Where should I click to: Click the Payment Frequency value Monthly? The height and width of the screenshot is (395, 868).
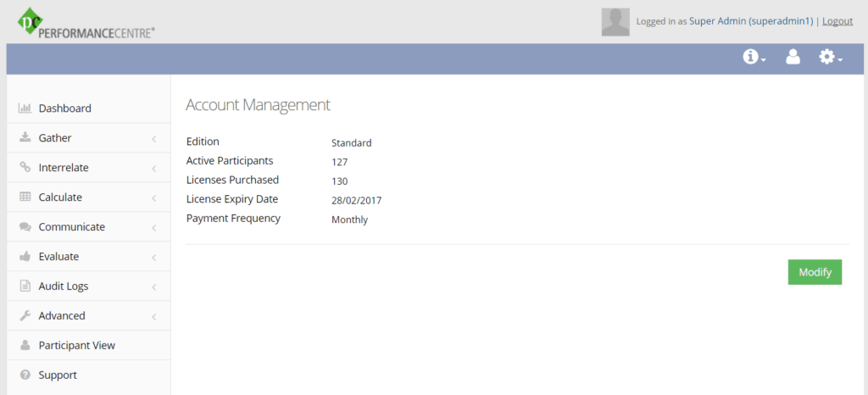coord(349,220)
